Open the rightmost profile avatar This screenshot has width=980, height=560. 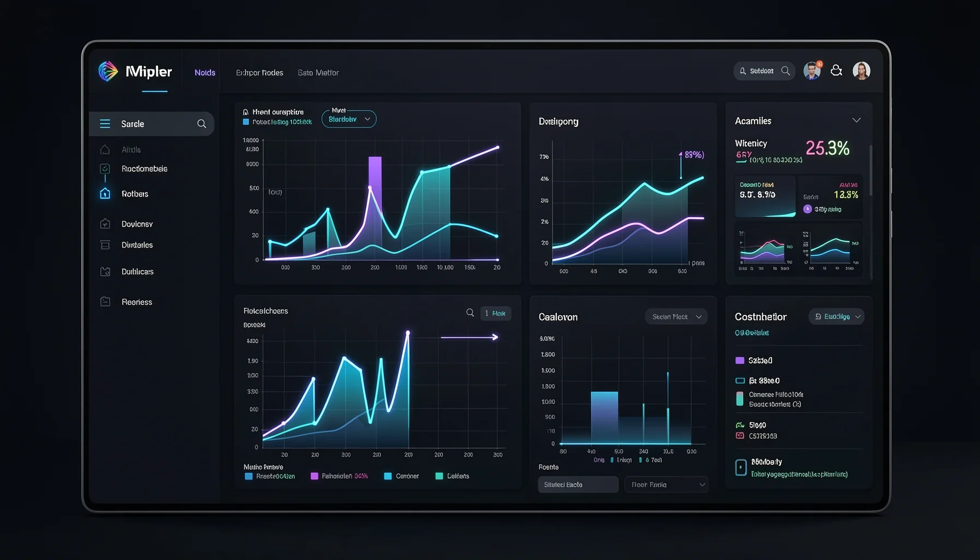861,71
